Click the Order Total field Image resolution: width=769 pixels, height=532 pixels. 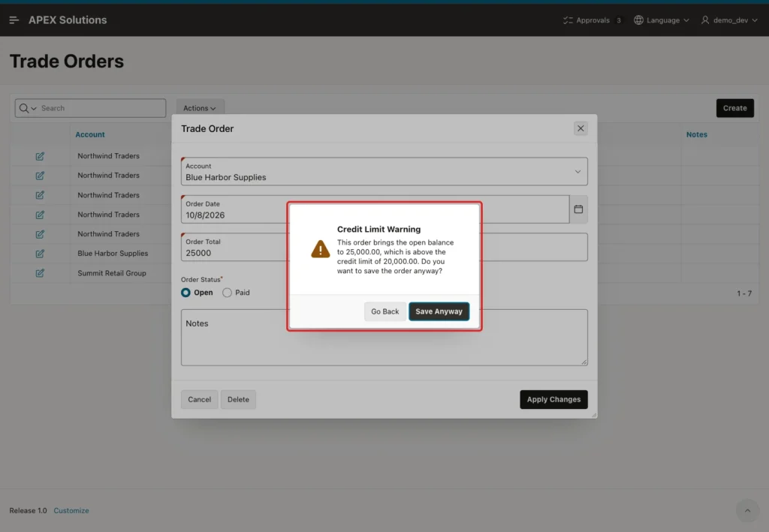[x=384, y=247]
